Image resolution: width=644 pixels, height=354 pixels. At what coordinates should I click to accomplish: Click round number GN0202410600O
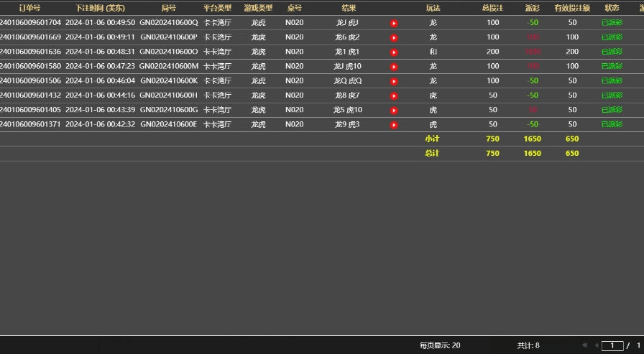tap(169, 52)
